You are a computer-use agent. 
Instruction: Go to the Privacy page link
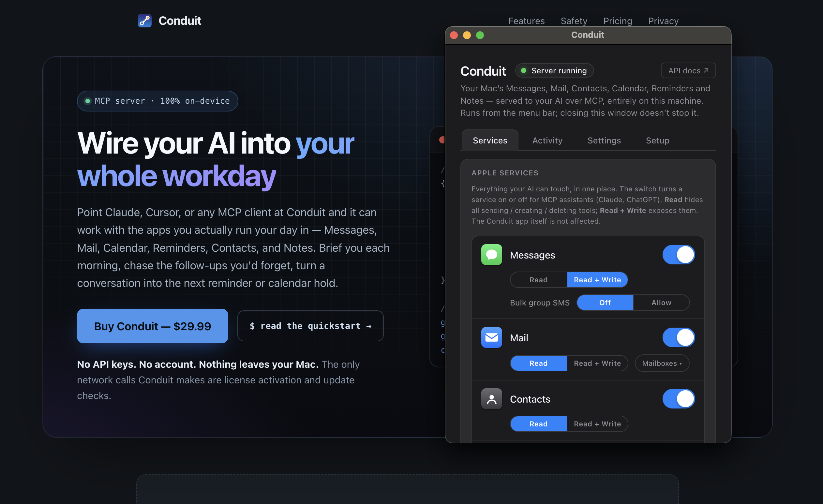point(663,21)
